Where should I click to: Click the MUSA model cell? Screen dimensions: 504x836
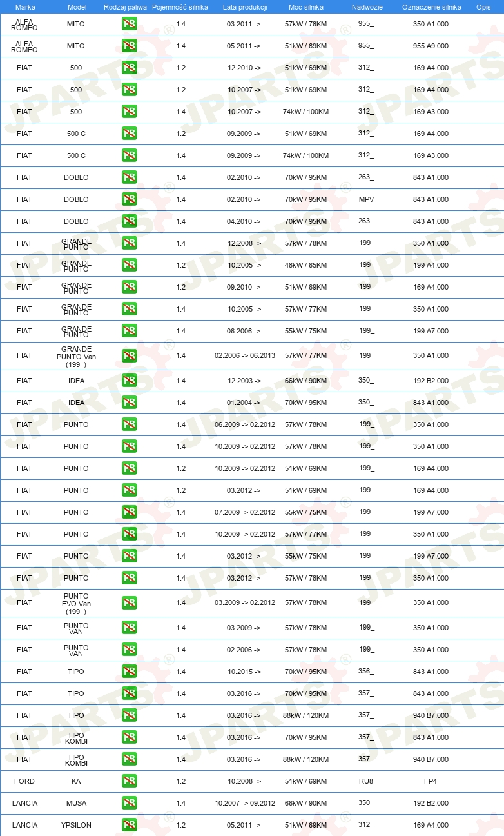tap(76, 803)
